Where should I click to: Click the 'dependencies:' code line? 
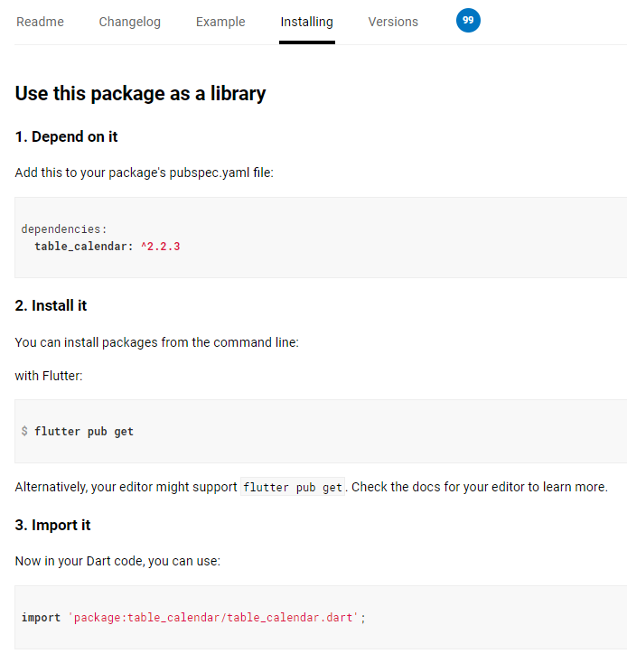[64, 229]
